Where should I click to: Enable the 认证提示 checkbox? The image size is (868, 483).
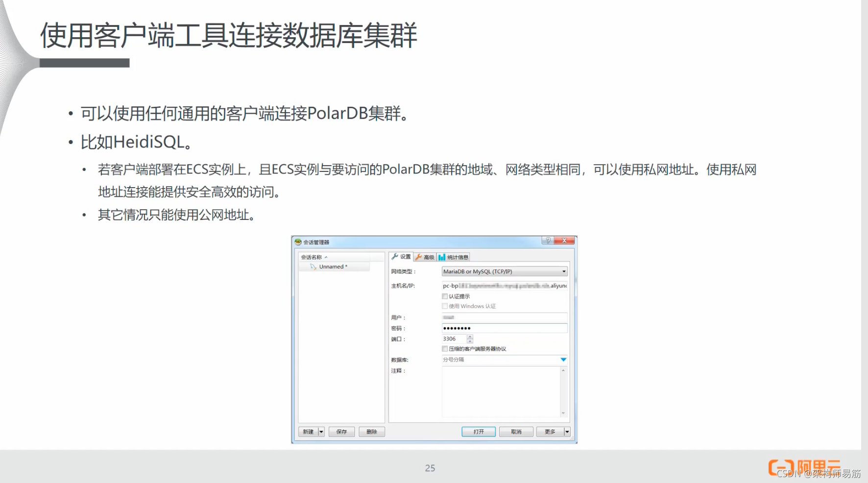point(445,296)
